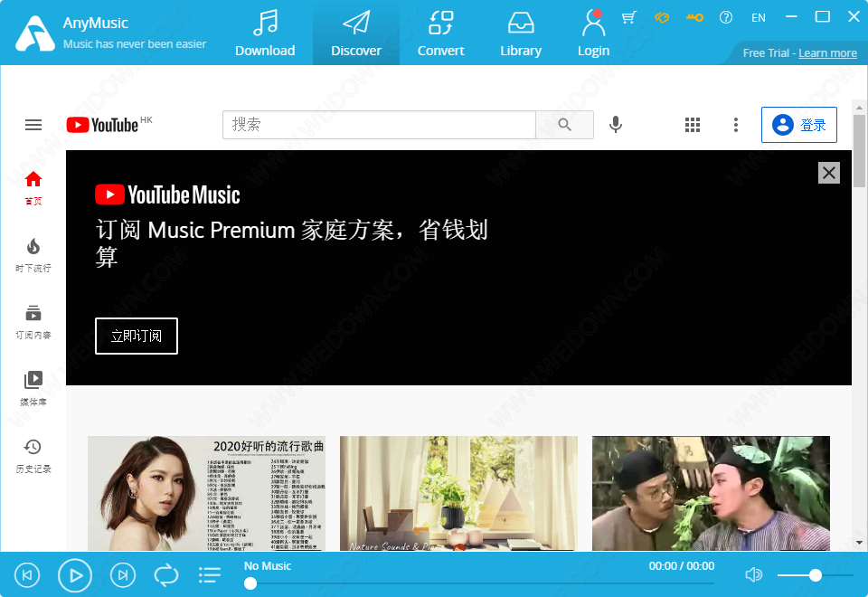
Task: Click the playback progress slider handle
Action: (250, 583)
